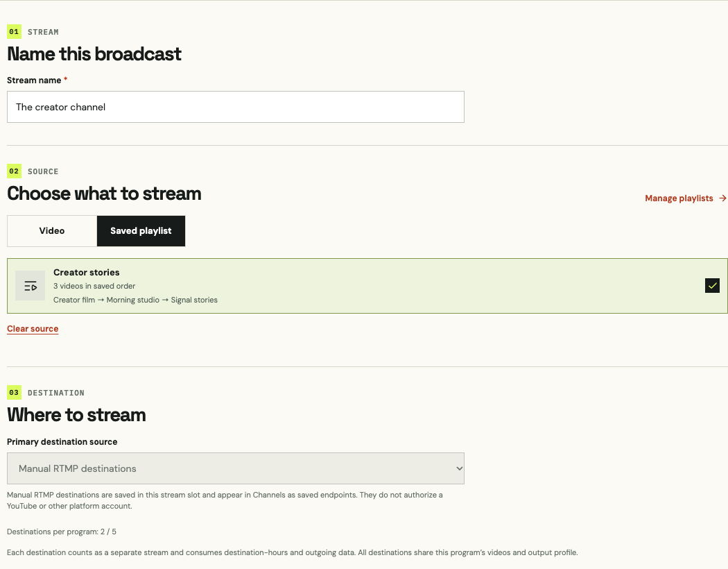The width and height of the screenshot is (728, 569).
Task: Click the Clear source link
Action: 33,329
